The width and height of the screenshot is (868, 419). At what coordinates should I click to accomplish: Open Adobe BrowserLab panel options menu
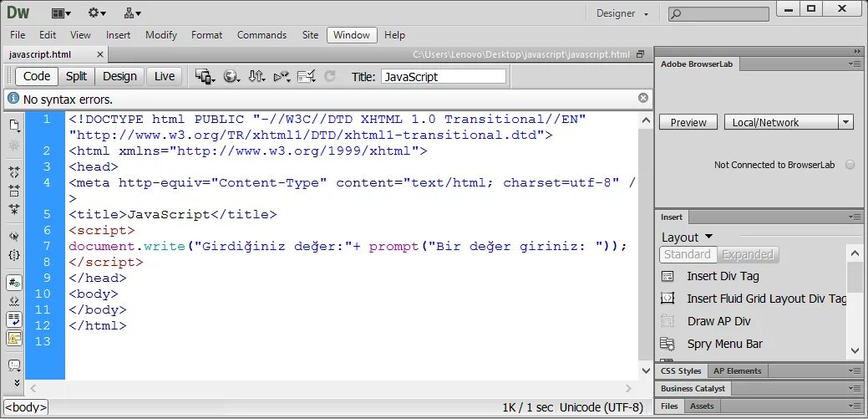pos(854,64)
